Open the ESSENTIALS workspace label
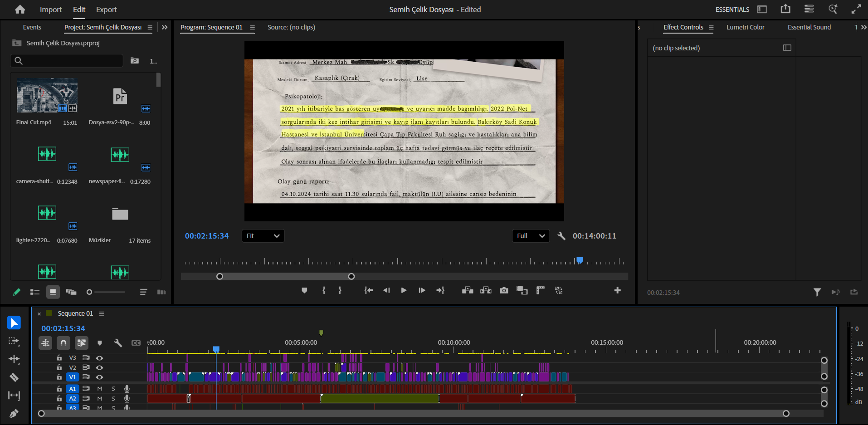This screenshot has height=425, width=868. [732, 10]
